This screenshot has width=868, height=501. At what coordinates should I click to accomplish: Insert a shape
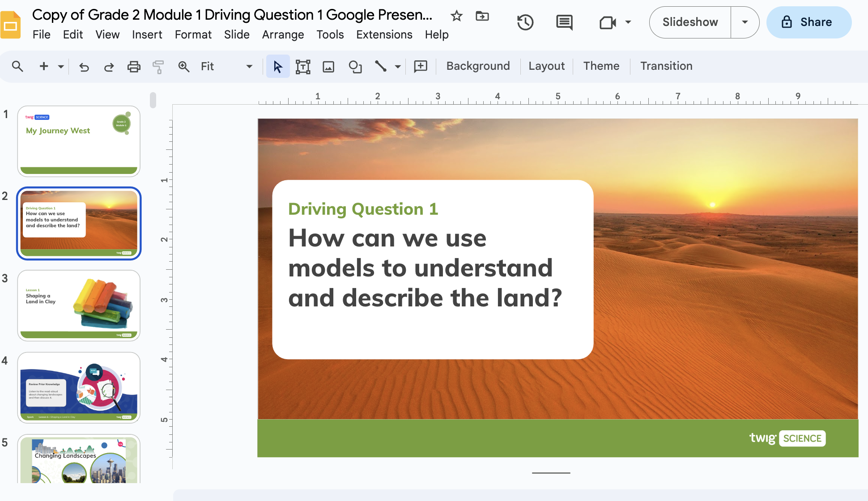pyautogui.click(x=355, y=67)
